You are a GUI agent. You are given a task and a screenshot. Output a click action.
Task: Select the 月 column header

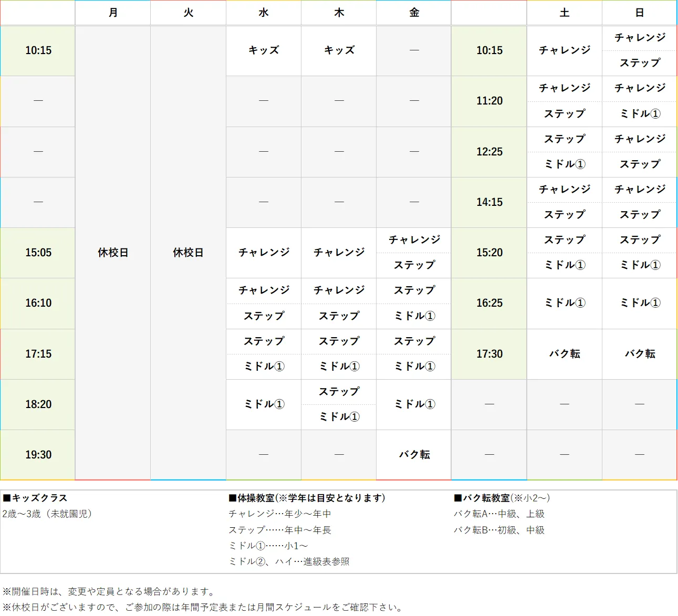[x=112, y=13]
